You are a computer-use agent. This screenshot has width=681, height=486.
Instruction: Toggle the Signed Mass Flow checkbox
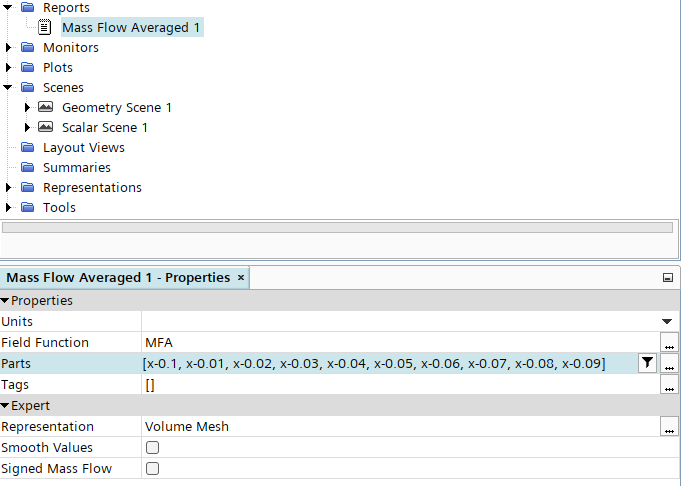153,468
